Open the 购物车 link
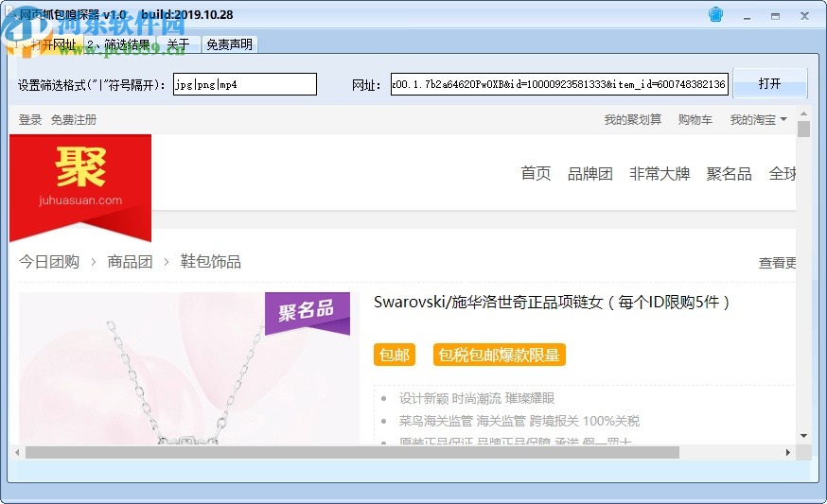 695,120
